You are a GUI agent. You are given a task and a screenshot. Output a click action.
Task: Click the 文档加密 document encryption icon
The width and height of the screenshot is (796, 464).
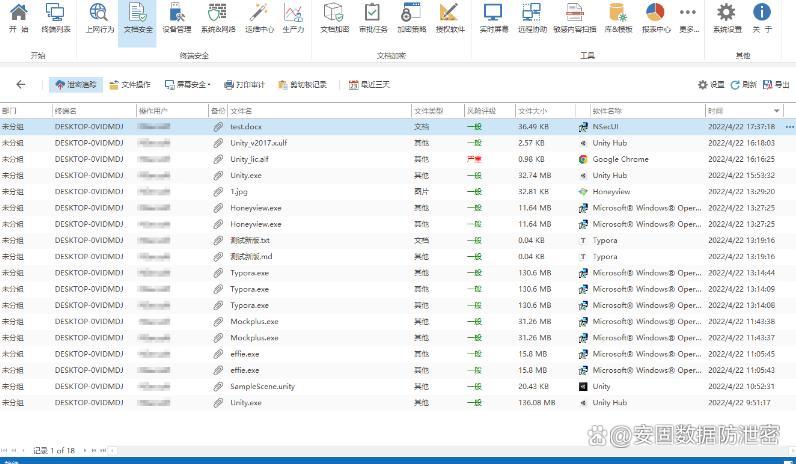point(334,16)
